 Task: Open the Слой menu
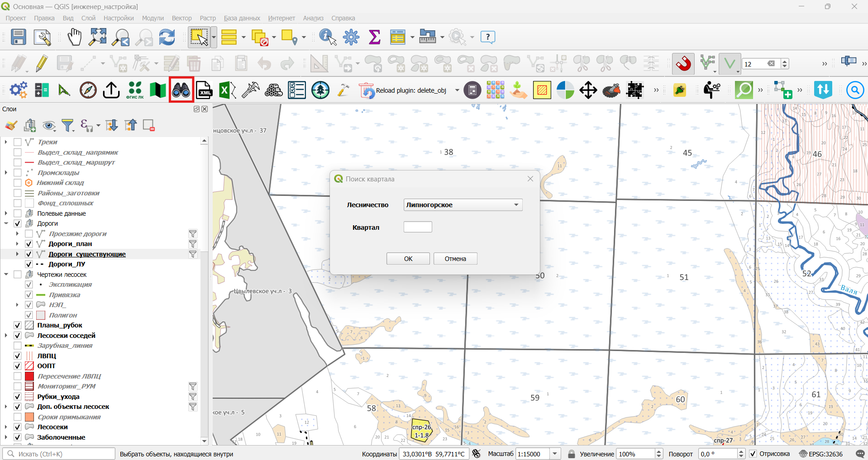pyautogui.click(x=88, y=18)
